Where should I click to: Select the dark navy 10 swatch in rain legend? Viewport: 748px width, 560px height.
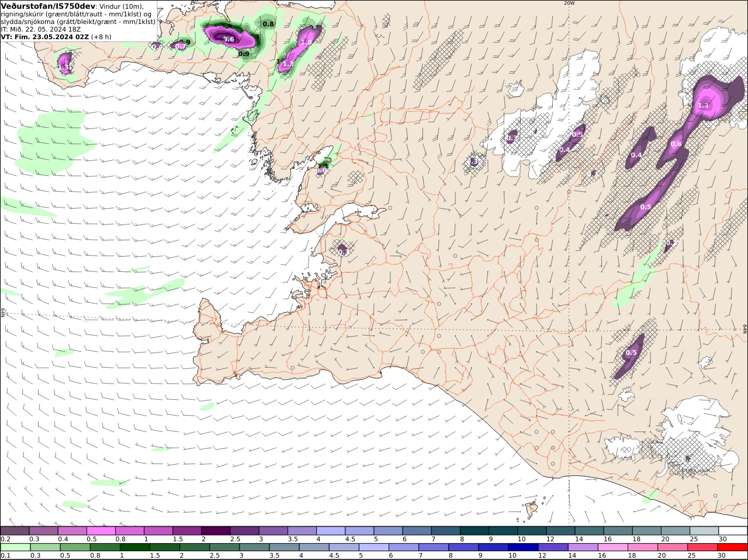coord(523,547)
